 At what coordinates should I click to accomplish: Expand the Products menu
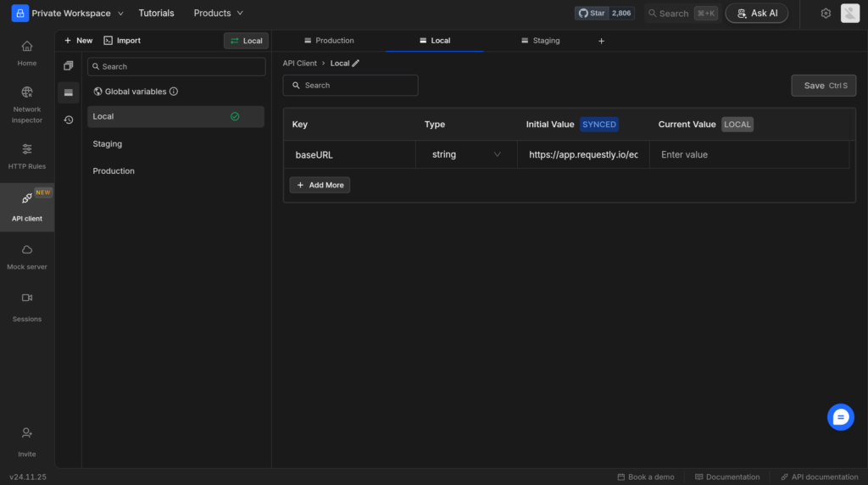pyautogui.click(x=218, y=13)
